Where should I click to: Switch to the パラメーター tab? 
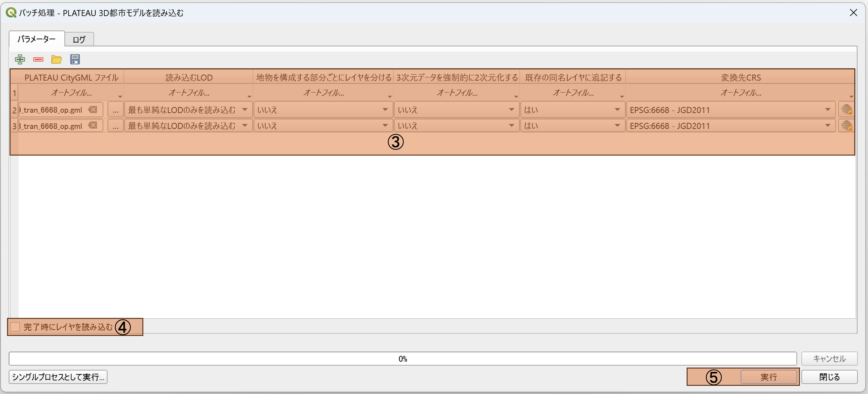pos(37,39)
